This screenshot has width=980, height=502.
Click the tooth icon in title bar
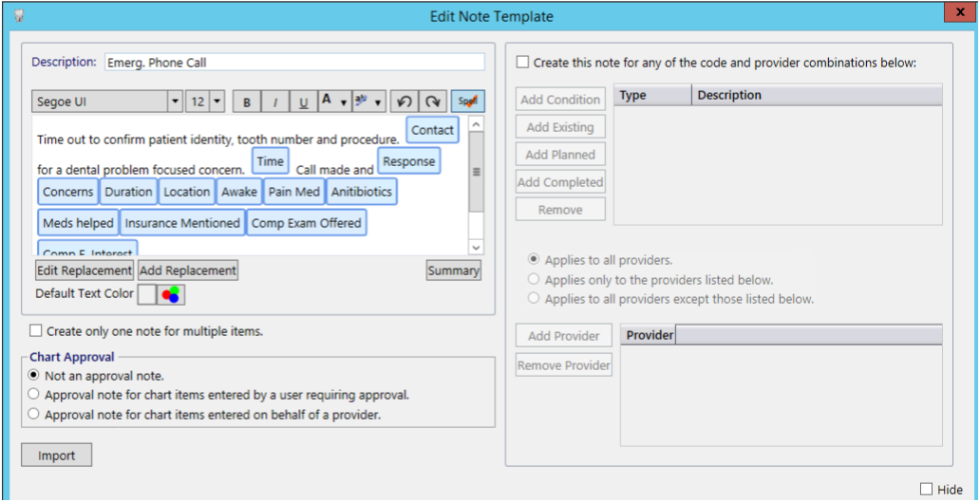click(x=19, y=16)
